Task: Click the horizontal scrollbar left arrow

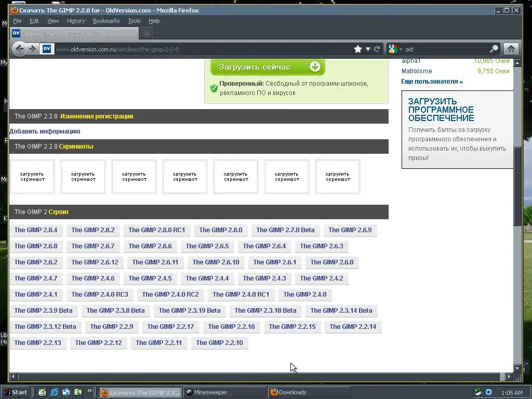Action: click(14, 376)
